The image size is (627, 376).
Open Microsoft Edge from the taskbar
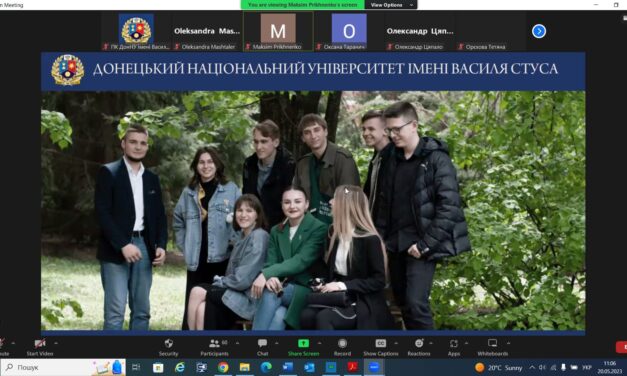click(266, 367)
